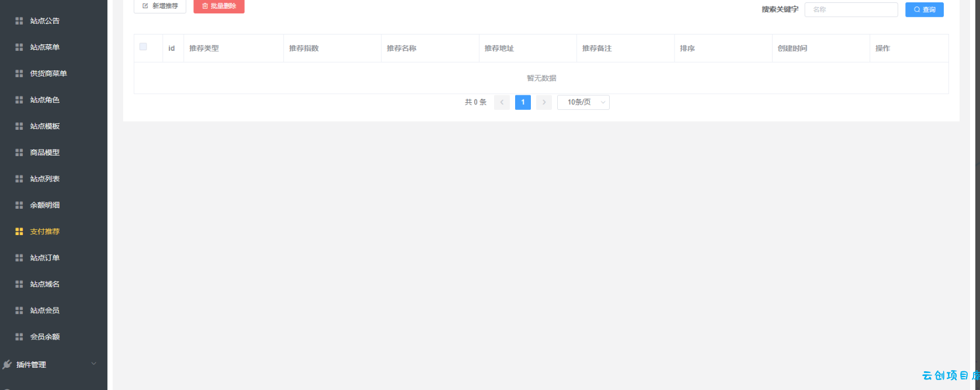This screenshot has width=980, height=390.
Task: Click the grid icon beside 站点公告
Action: tap(19, 21)
